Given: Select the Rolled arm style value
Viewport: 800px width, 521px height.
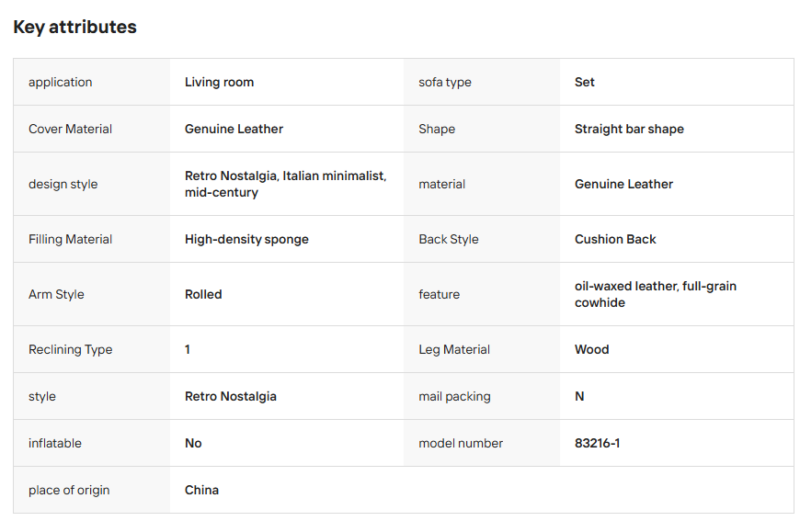Looking at the screenshot, I should [x=203, y=294].
